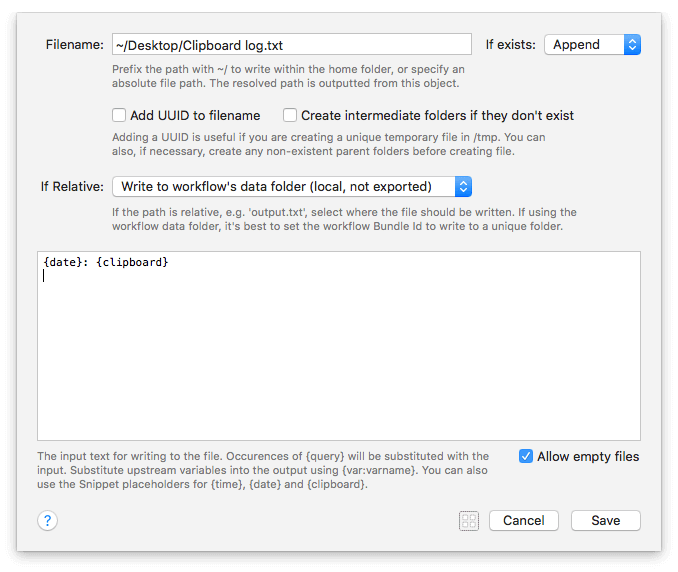678x572 pixels.
Task: Open the Write to workflow's data folder dropdown
Action: [x=292, y=187]
